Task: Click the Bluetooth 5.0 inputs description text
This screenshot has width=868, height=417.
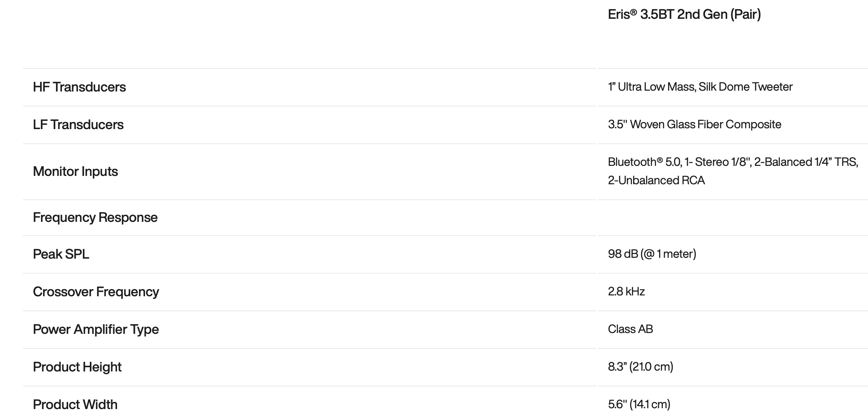Action: tap(733, 171)
